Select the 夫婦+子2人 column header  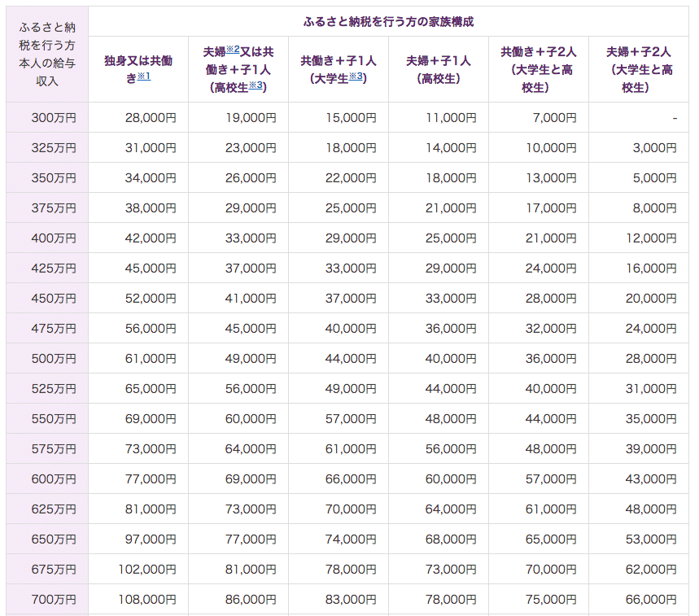(x=638, y=69)
